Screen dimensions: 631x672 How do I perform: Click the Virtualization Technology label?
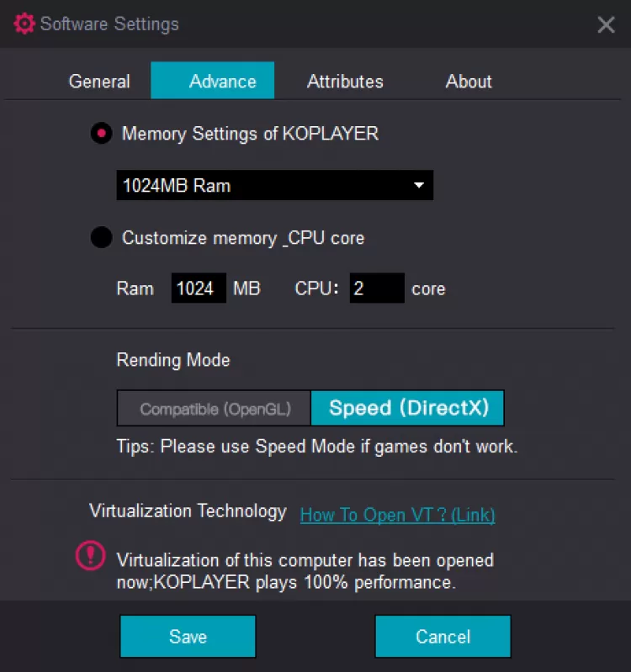(188, 511)
